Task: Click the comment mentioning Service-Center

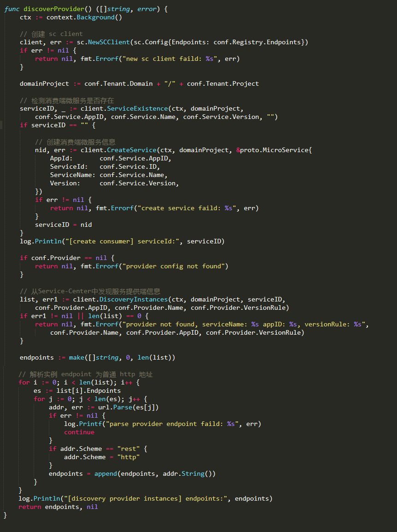Action: tap(90, 291)
